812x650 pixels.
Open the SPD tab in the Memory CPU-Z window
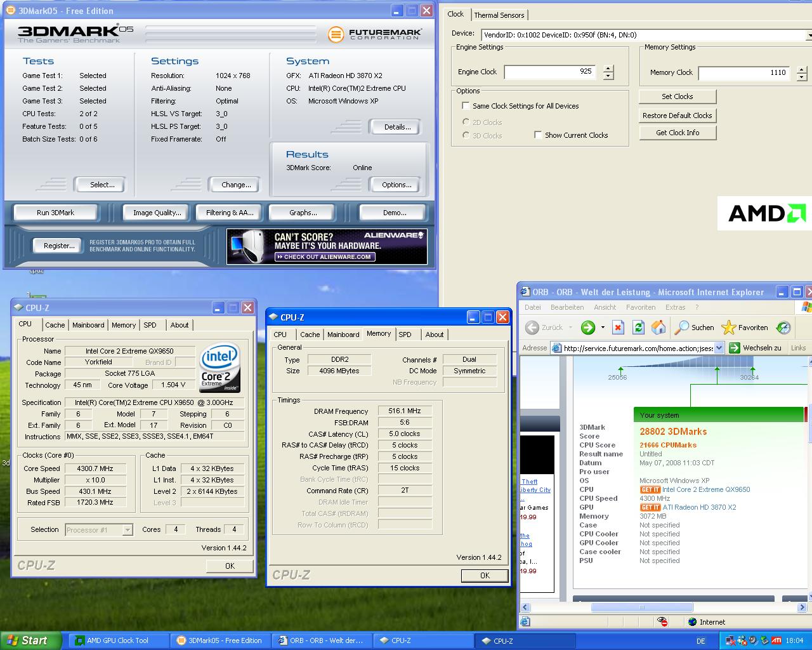[405, 335]
